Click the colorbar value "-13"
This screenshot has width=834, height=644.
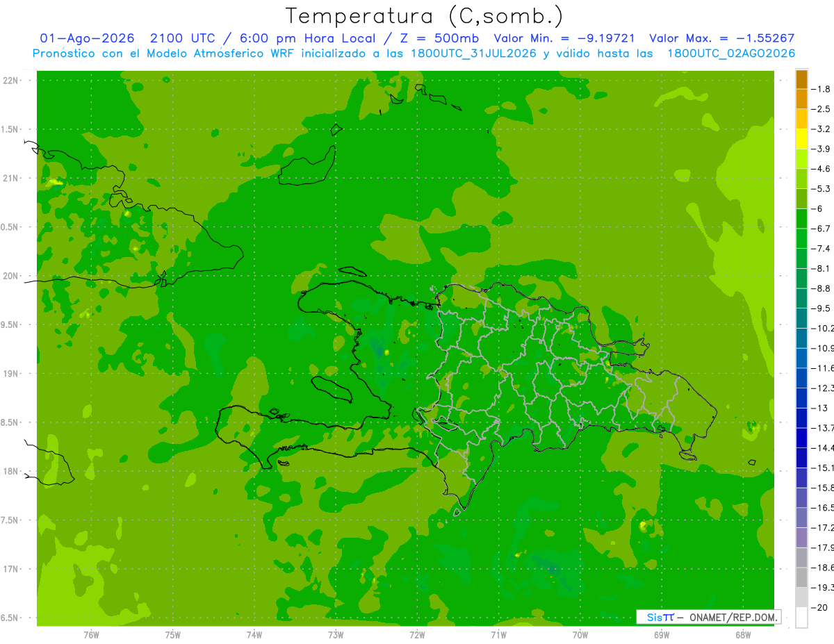(x=819, y=408)
